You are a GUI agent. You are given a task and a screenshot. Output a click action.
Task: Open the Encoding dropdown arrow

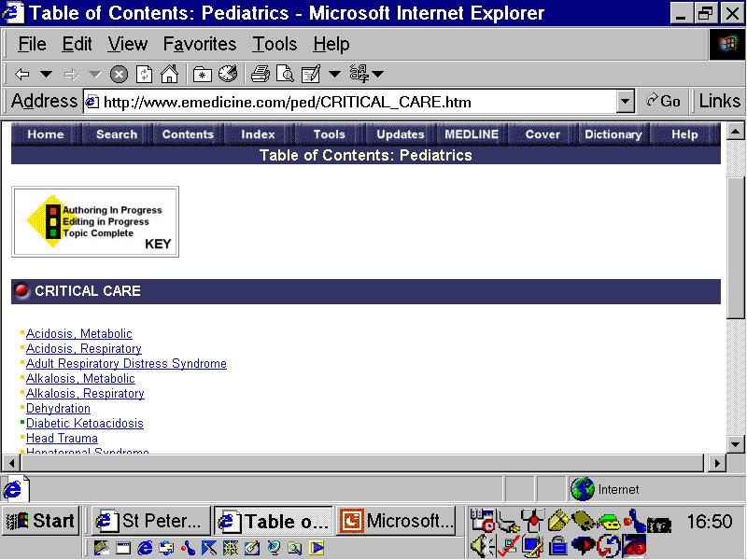point(378,75)
